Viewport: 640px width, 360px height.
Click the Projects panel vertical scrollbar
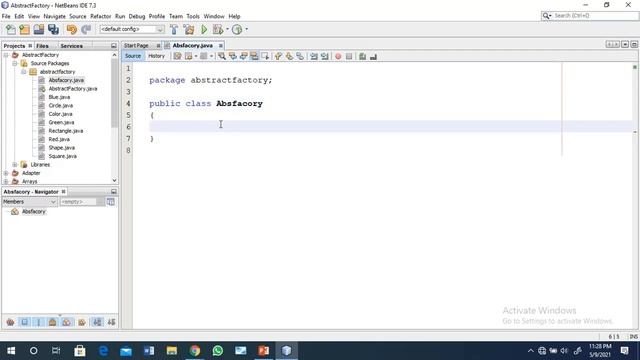point(114,93)
